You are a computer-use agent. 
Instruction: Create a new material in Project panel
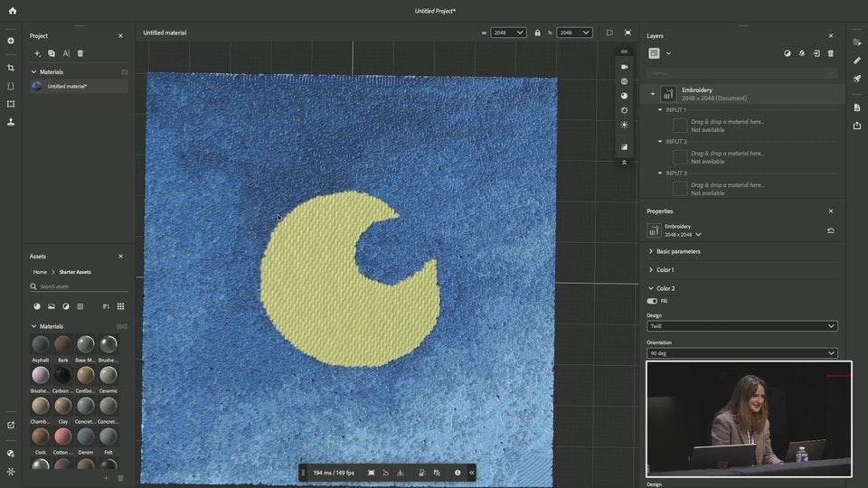[x=37, y=53]
